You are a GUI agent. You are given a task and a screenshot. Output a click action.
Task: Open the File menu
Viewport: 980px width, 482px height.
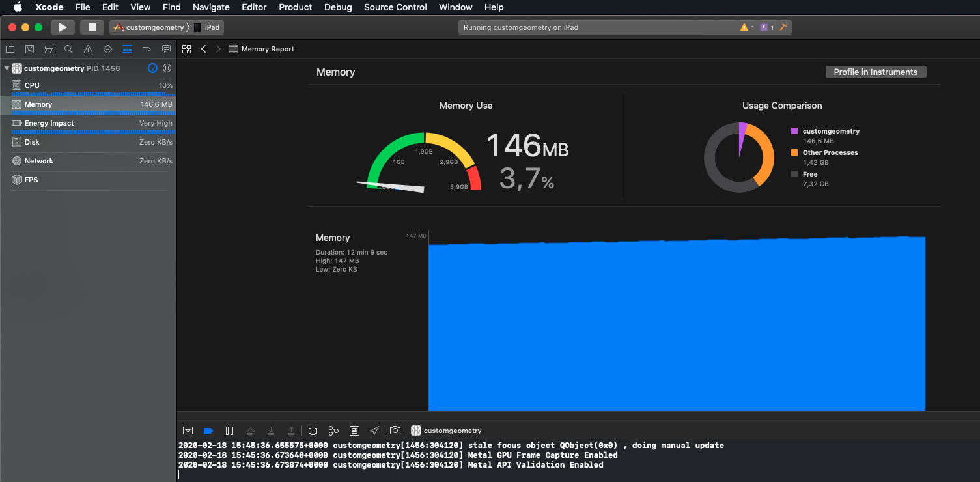pyautogui.click(x=83, y=7)
